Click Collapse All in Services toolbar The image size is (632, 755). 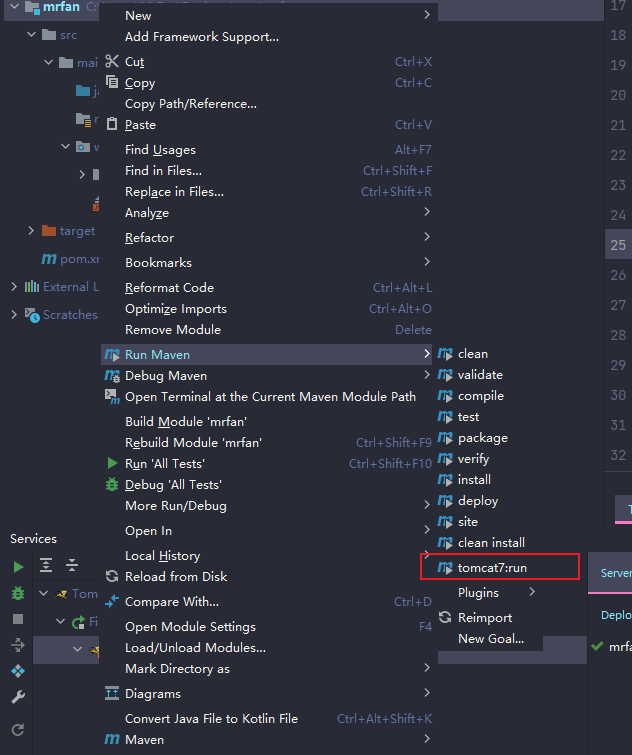(72, 565)
